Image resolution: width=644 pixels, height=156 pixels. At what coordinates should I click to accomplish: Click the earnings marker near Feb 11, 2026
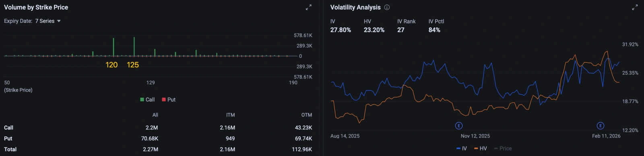coord(600,126)
